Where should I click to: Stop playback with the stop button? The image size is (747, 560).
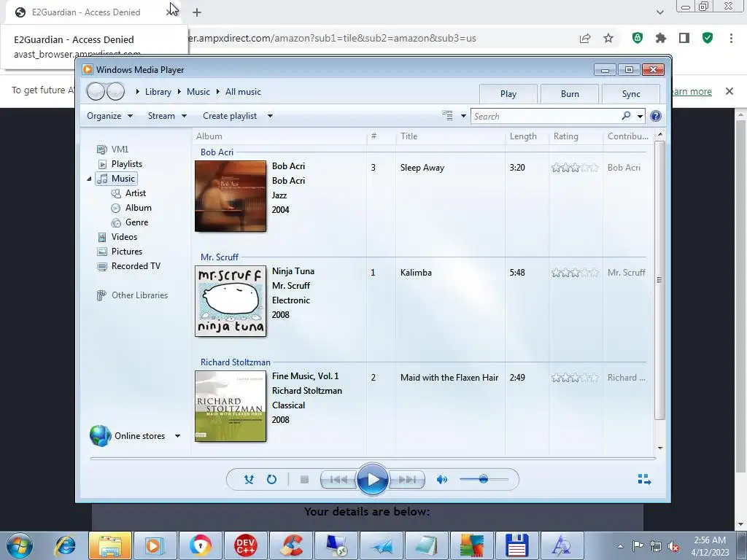pos(304,480)
